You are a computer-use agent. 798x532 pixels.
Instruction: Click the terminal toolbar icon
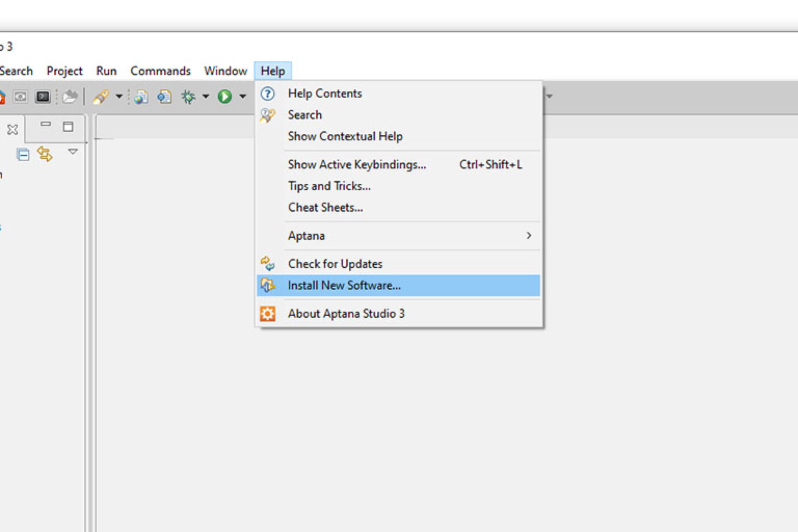click(x=43, y=96)
